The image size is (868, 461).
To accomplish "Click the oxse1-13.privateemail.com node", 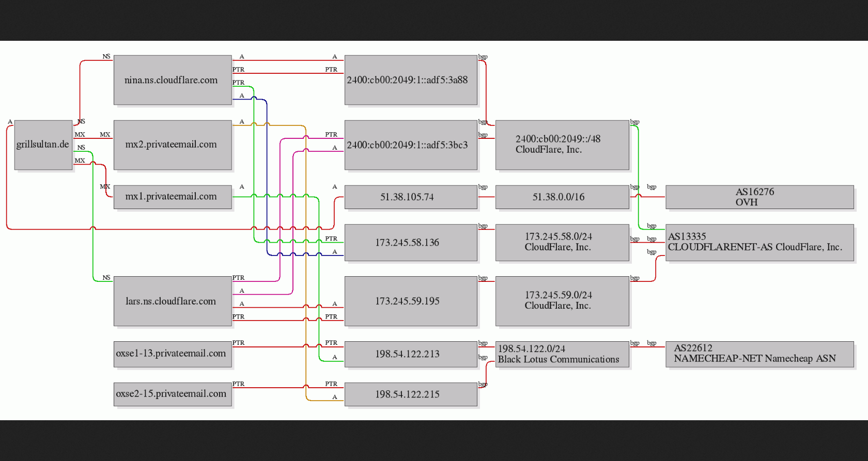I will click(x=173, y=354).
